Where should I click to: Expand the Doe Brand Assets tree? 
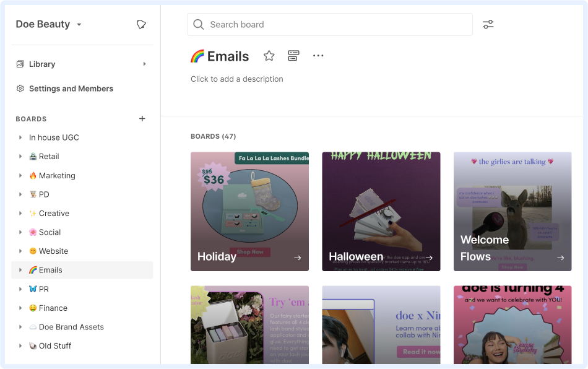(x=20, y=327)
